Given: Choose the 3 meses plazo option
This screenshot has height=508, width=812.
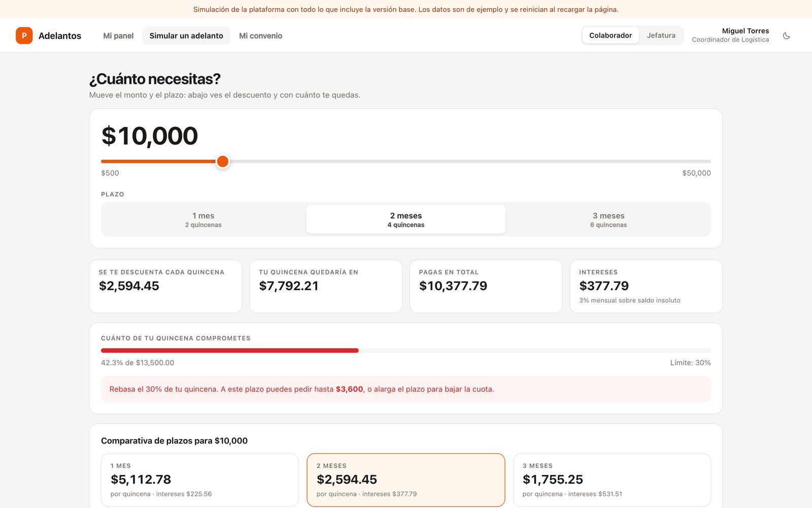Looking at the screenshot, I should coord(608,219).
